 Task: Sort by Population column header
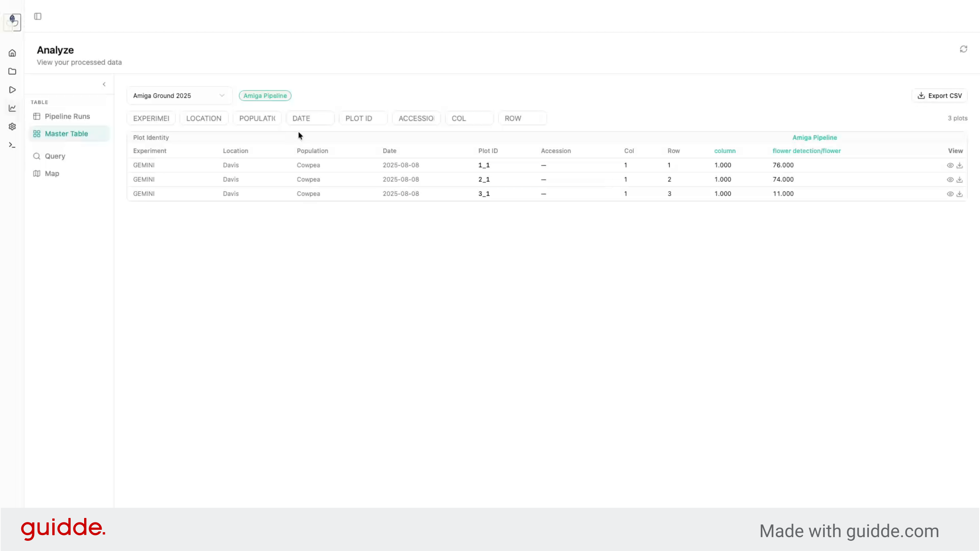coord(312,151)
